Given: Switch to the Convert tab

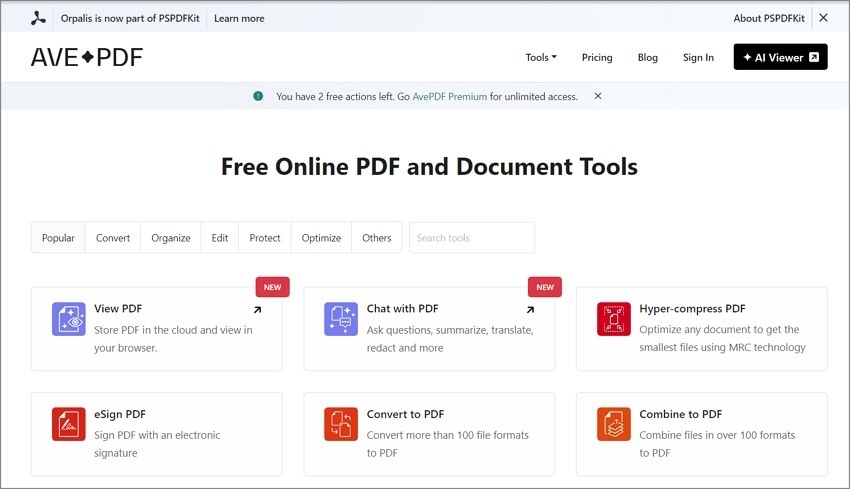Looking at the screenshot, I should click(x=113, y=237).
